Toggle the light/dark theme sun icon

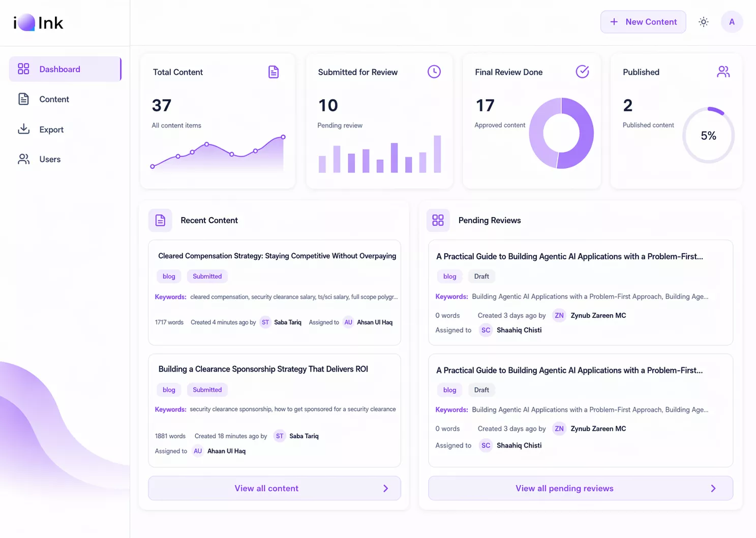[704, 22]
